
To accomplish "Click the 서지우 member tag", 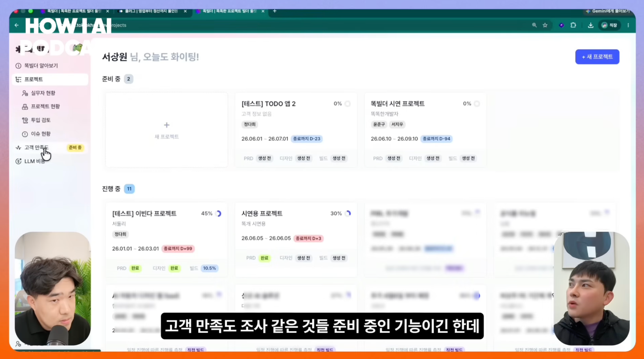I will [397, 124].
